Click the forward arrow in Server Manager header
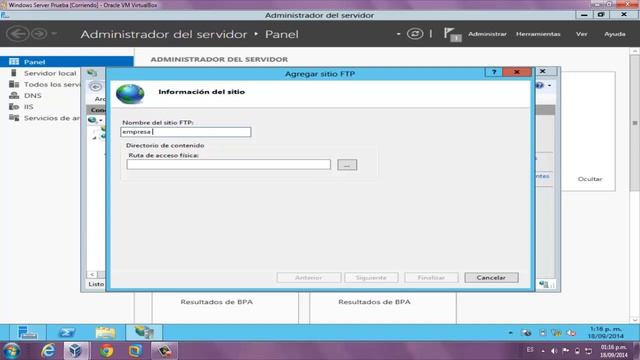This screenshot has height=360, width=640. [x=39, y=33]
